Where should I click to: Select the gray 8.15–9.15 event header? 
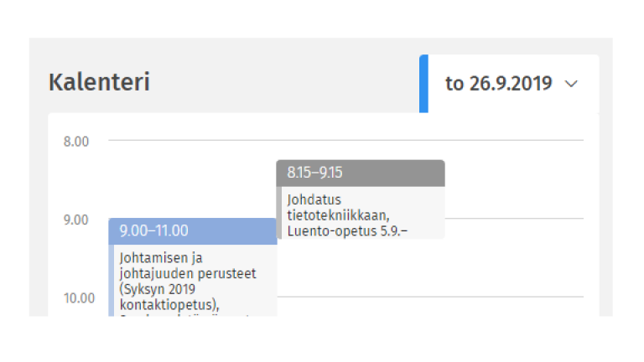point(360,173)
